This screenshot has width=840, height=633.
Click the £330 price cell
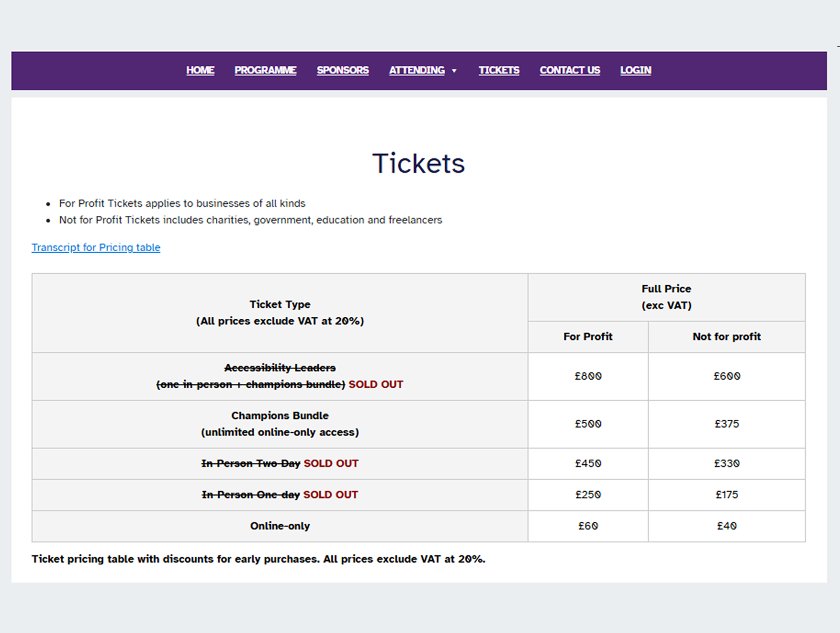[727, 463]
